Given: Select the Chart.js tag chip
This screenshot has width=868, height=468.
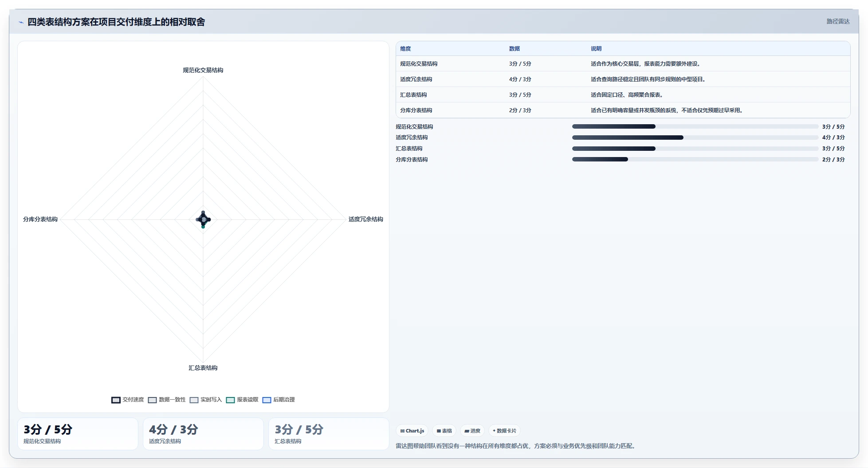Looking at the screenshot, I should pos(412,431).
